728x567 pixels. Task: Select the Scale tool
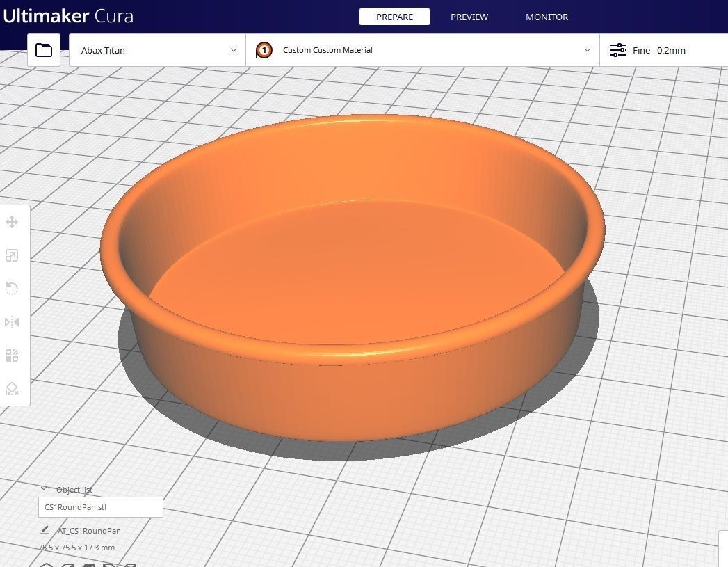pyautogui.click(x=12, y=255)
